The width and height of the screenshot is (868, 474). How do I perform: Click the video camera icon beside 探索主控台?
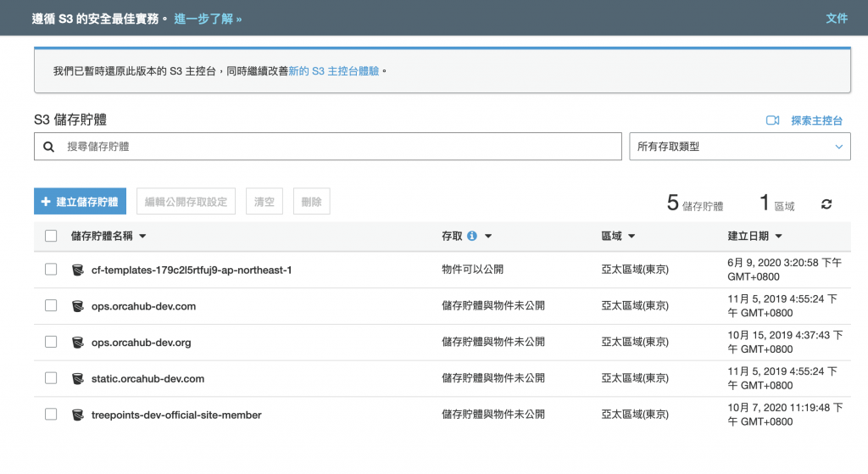pyautogui.click(x=773, y=120)
